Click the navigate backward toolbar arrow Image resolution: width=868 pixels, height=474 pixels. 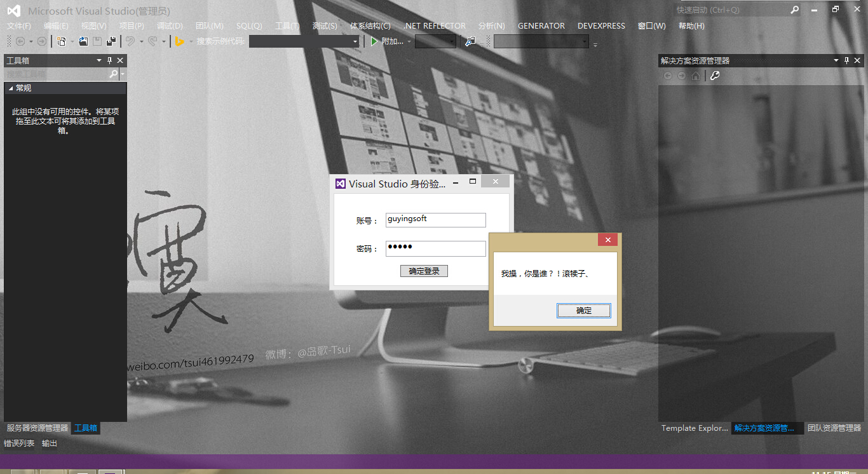[20, 41]
